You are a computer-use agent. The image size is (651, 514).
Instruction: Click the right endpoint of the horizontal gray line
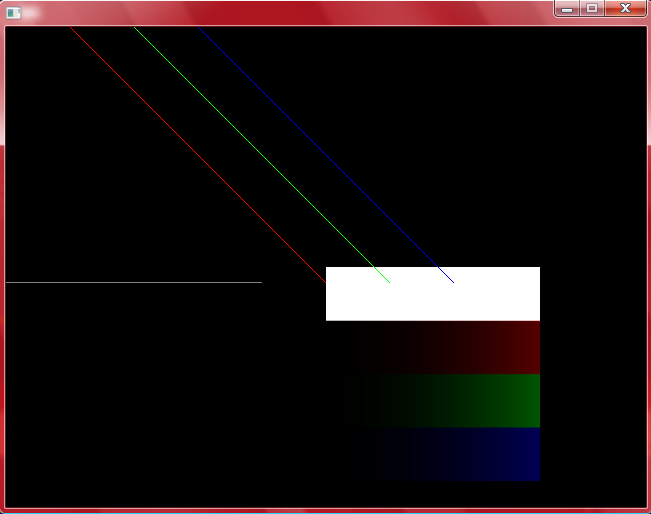(x=261, y=282)
